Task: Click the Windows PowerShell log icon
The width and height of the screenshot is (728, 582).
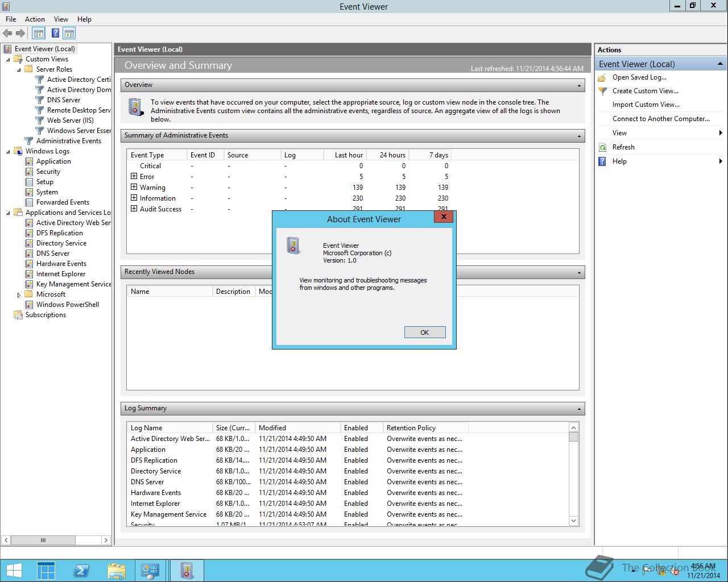Action: click(29, 305)
